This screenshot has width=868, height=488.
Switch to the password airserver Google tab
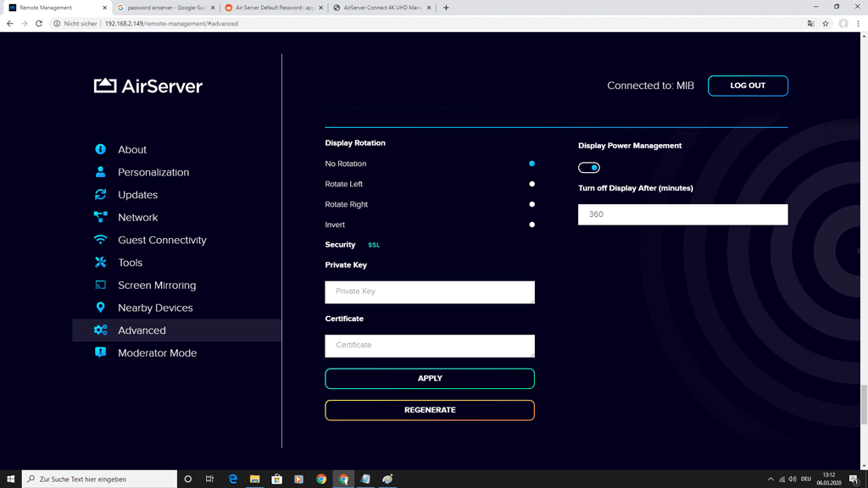(166, 8)
